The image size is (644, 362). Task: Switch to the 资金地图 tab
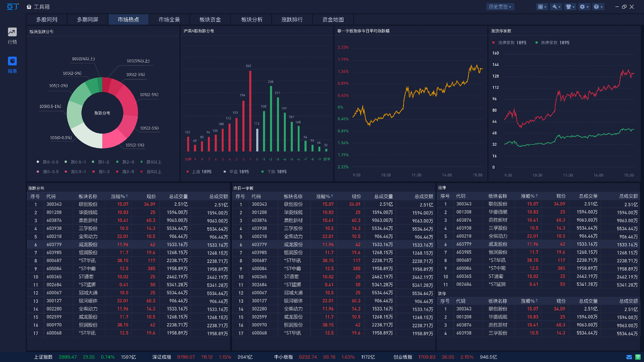333,20
